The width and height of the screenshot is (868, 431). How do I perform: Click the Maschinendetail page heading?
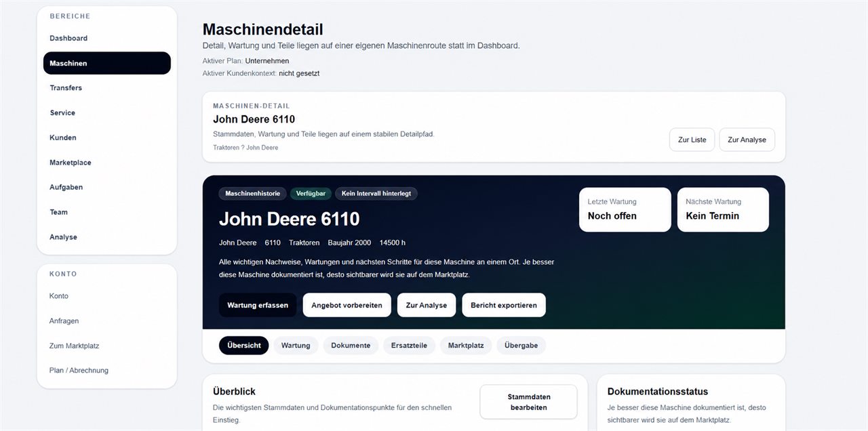point(263,30)
